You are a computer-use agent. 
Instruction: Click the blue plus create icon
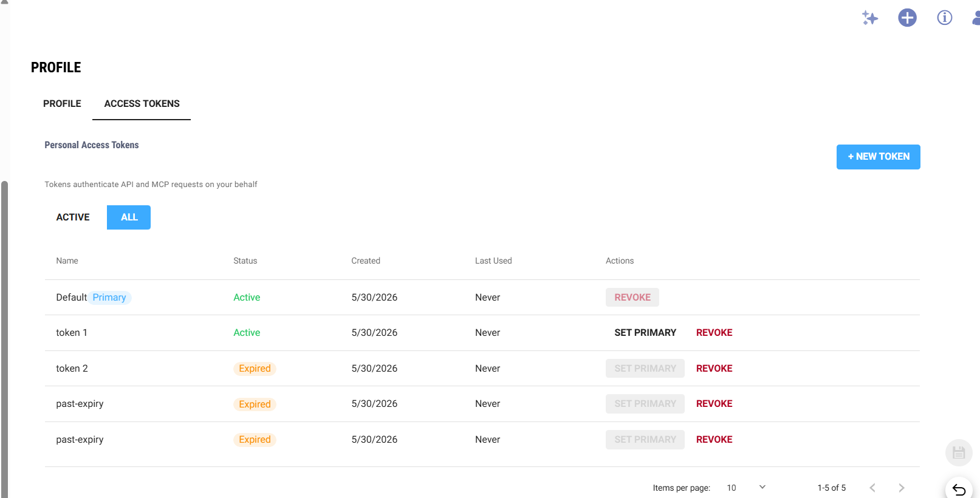[907, 18]
